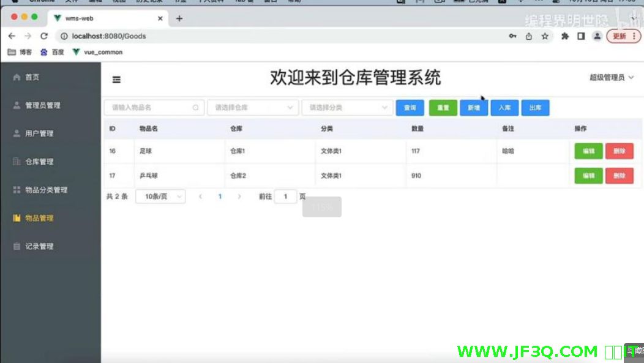This screenshot has width=644, height=363.
Task: Open 物品分类管理 from the sidebar
Action: tap(46, 190)
